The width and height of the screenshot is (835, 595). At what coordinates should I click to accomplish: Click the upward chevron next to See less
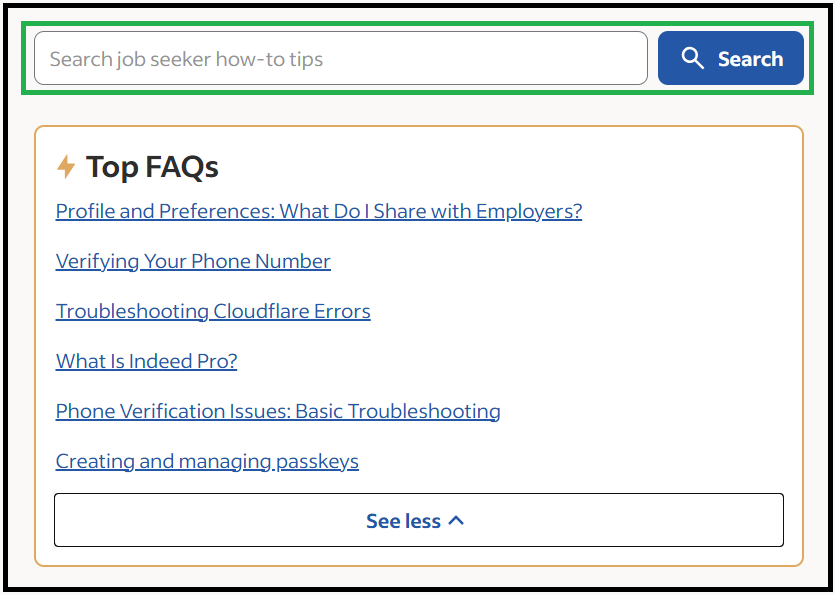456,520
